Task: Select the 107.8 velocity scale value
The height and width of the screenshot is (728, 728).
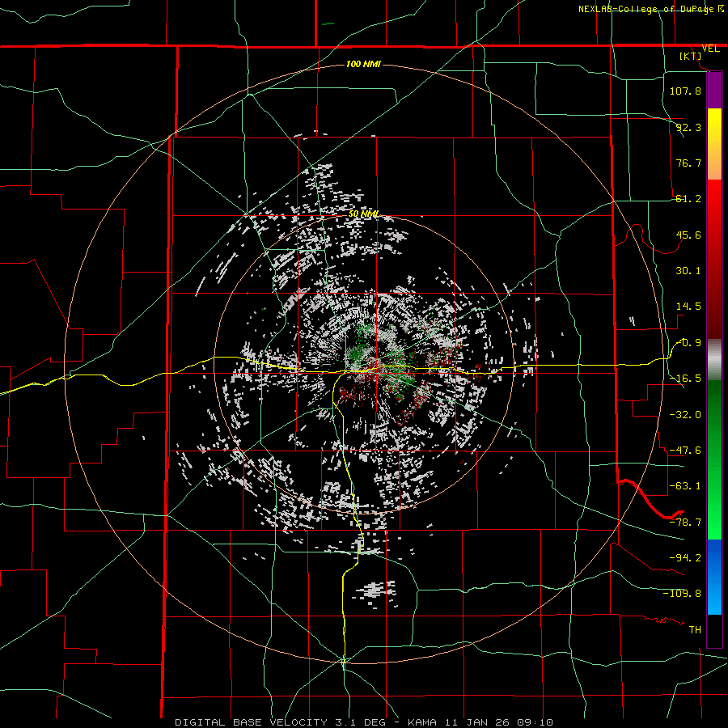Action: 685,91
